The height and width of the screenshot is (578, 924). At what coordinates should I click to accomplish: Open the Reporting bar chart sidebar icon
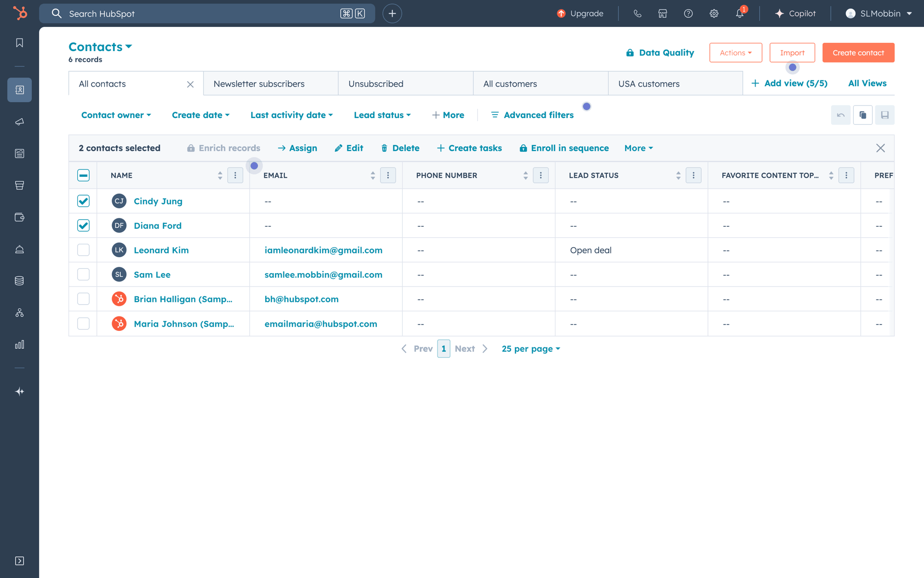coord(19,344)
